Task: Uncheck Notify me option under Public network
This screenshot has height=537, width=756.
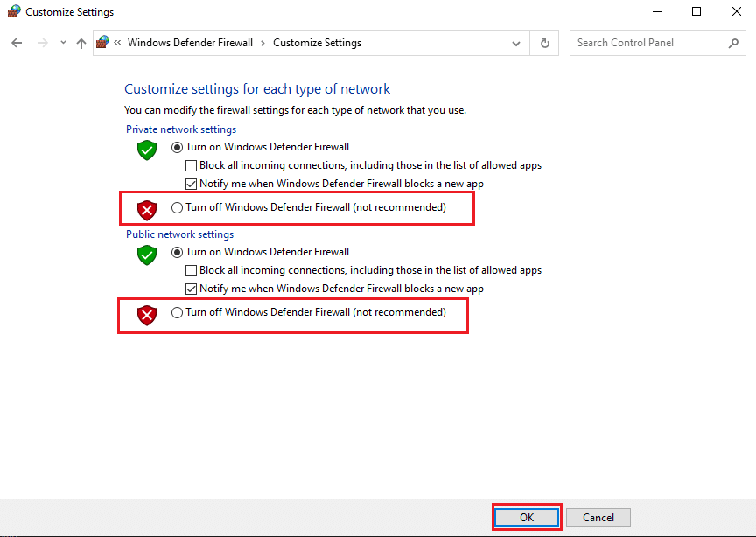Action: coord(192,289)
